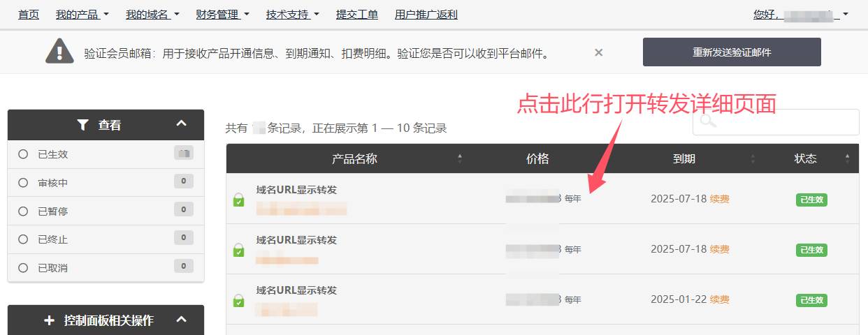The width and height of the screenshot is (868, 335).
Task: Click the search magnifier icon
Action: pyautogui.click(x=708, y=121)
